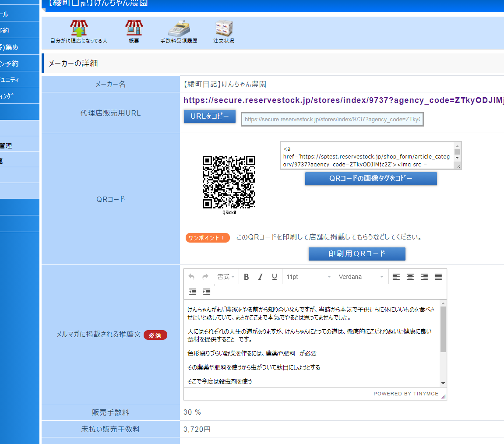
Task: Undo last edit in the editor
Action: point(191,276)
